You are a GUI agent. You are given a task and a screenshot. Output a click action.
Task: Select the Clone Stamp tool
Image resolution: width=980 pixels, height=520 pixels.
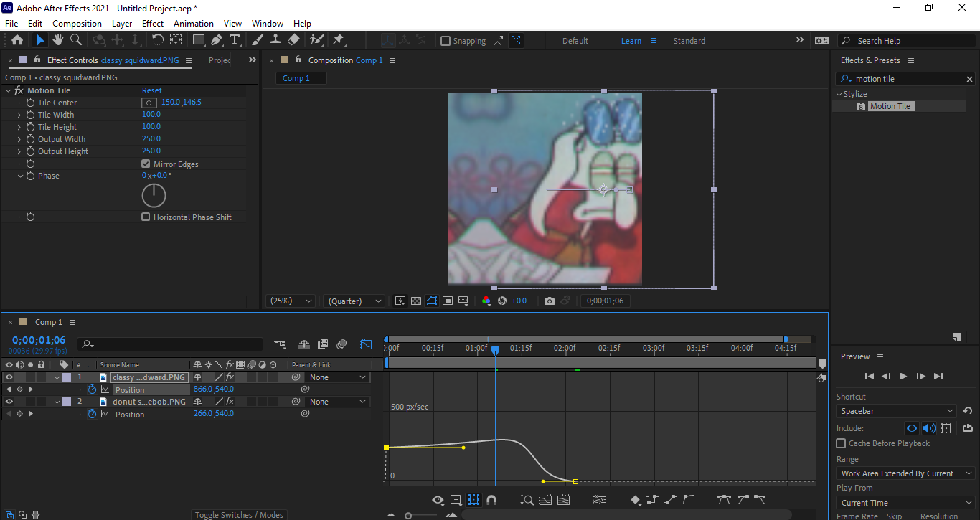[x=275, y=40]
